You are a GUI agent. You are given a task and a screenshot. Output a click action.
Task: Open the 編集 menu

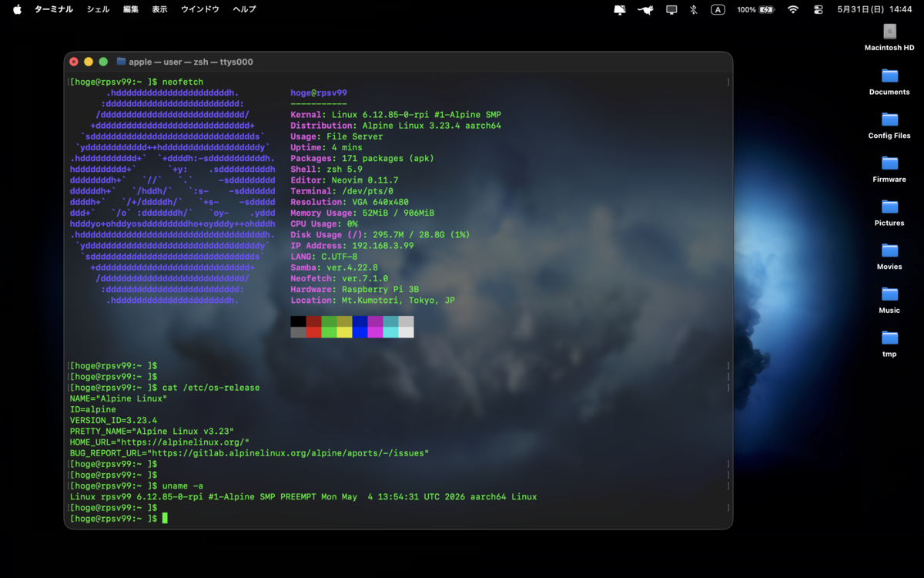coord(131,9)
